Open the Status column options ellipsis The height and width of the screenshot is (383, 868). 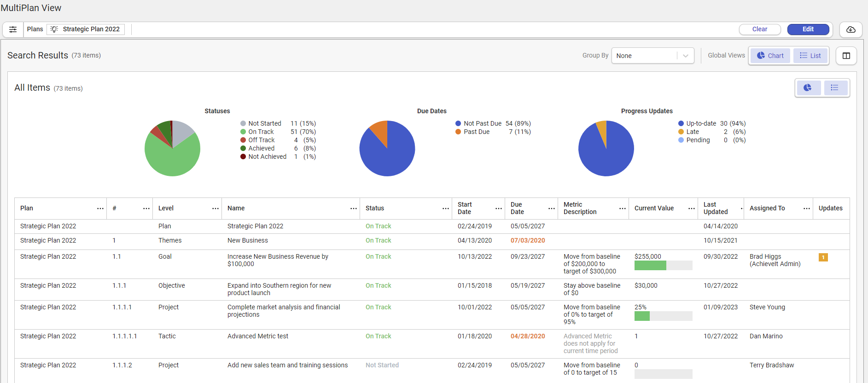pyautogui.click(x=445, y=209)
